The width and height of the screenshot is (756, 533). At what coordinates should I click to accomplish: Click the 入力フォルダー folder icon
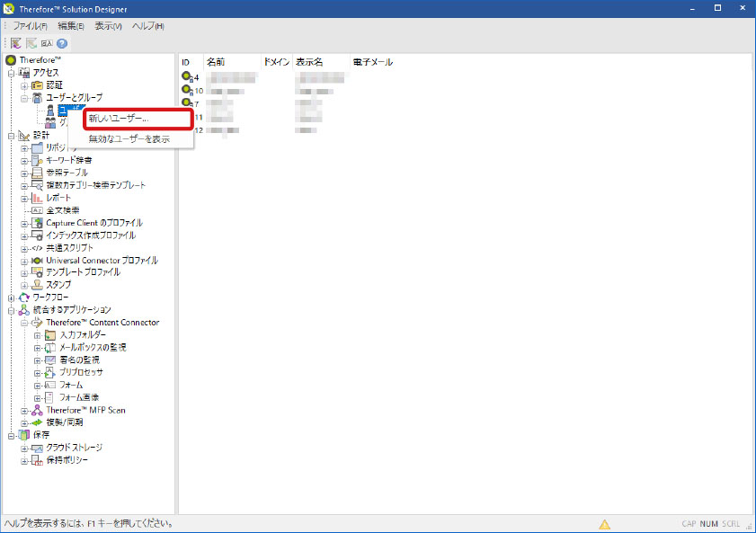point(50,335)
